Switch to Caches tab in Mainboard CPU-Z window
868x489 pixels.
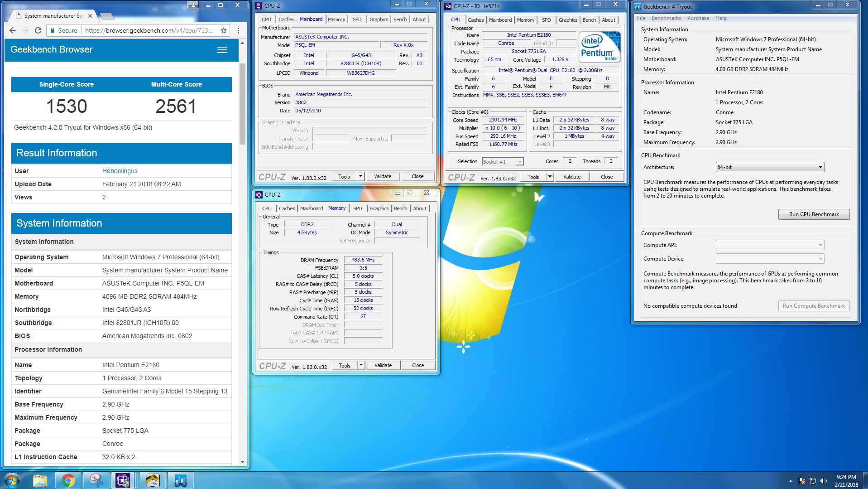(x=286, y=19)
